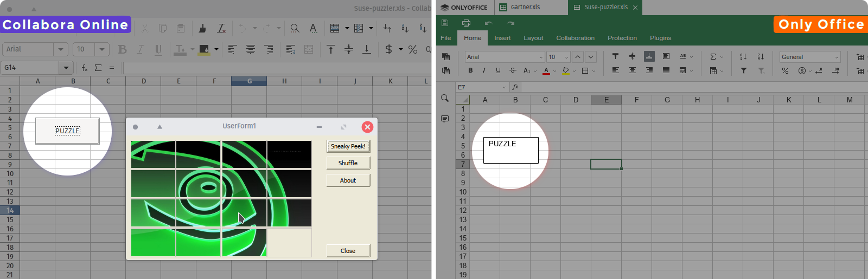
Task: Open Arial font name dropdown in Collabora
Action: [x=61, y=49]
